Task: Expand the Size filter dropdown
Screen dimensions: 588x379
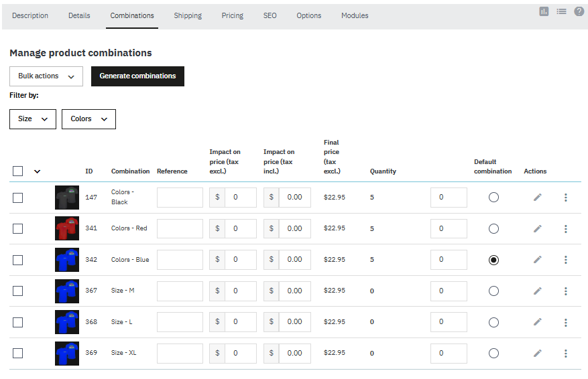Action: pos(33,119)
